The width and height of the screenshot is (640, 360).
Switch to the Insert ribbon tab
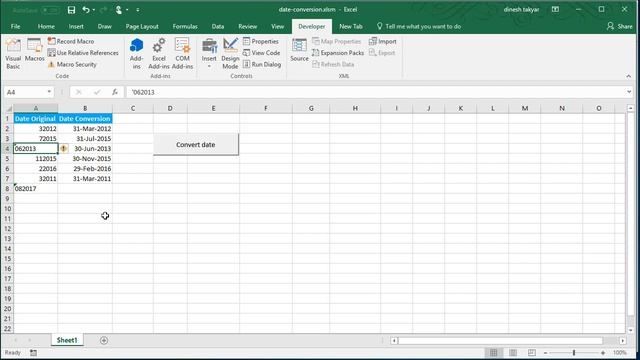76,26
